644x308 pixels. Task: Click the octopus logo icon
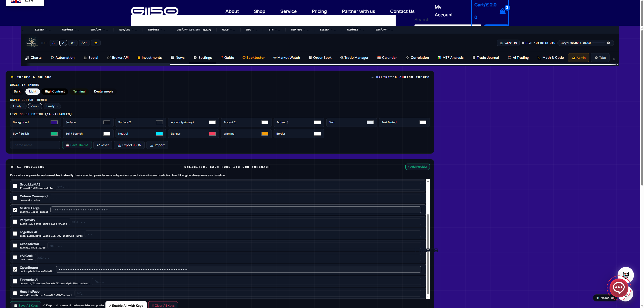click(32, 42)
